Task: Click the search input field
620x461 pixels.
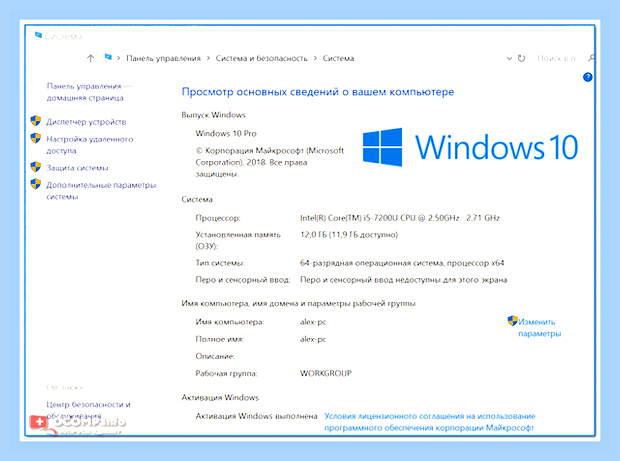Action: tap(558, 59)
